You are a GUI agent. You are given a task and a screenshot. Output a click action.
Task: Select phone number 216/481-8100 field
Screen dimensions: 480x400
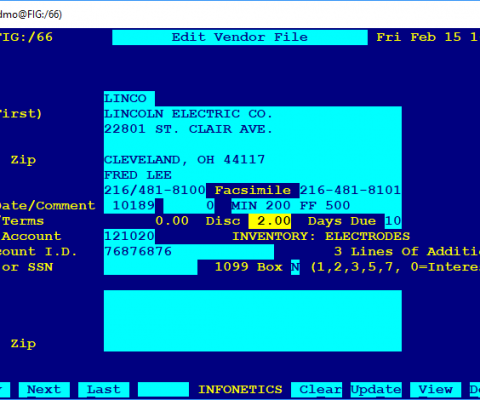coord(155,191)
